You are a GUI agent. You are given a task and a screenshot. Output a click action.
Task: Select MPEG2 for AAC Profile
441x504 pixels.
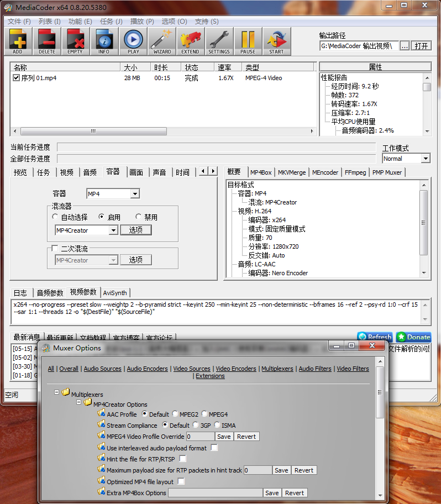pyautogui.click(x=175, y=414)
